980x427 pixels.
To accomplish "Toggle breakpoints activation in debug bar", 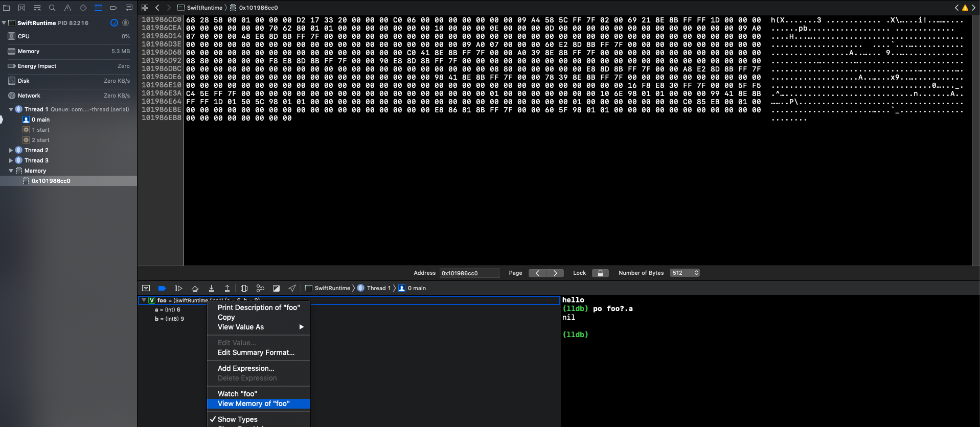I will pyautogui.click(x=162, y=288).
